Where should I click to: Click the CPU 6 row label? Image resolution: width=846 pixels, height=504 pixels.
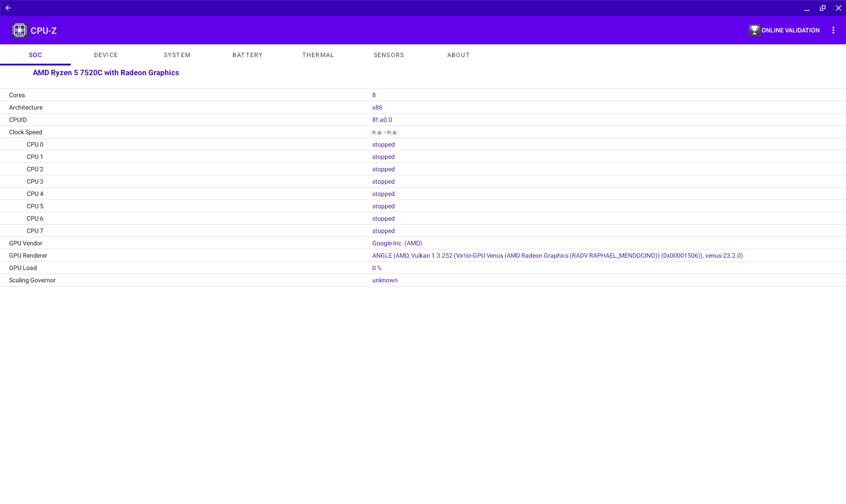click(x=35, y=219)
